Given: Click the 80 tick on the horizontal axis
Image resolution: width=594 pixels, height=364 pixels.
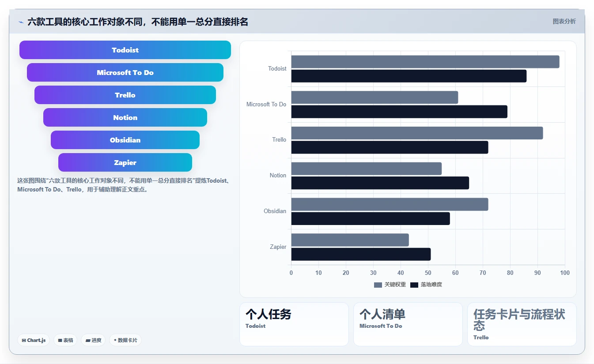Looking at the screenshot, I should coord(510,273).
